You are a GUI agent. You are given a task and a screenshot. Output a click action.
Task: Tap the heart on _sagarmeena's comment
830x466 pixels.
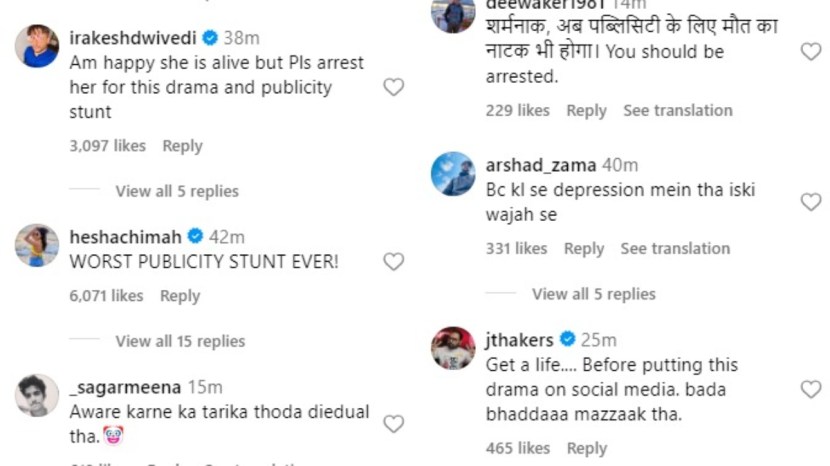[394, 424]
